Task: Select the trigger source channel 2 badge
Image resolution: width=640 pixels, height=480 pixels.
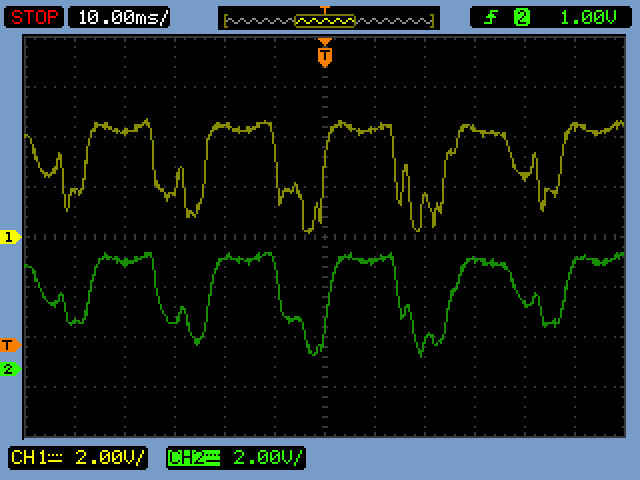Action: [521, 17]
